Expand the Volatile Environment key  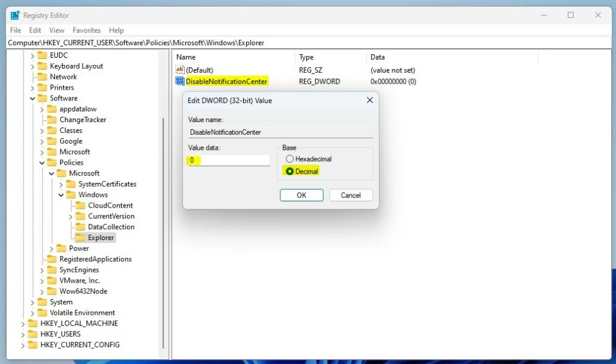(x=32, y=313)
